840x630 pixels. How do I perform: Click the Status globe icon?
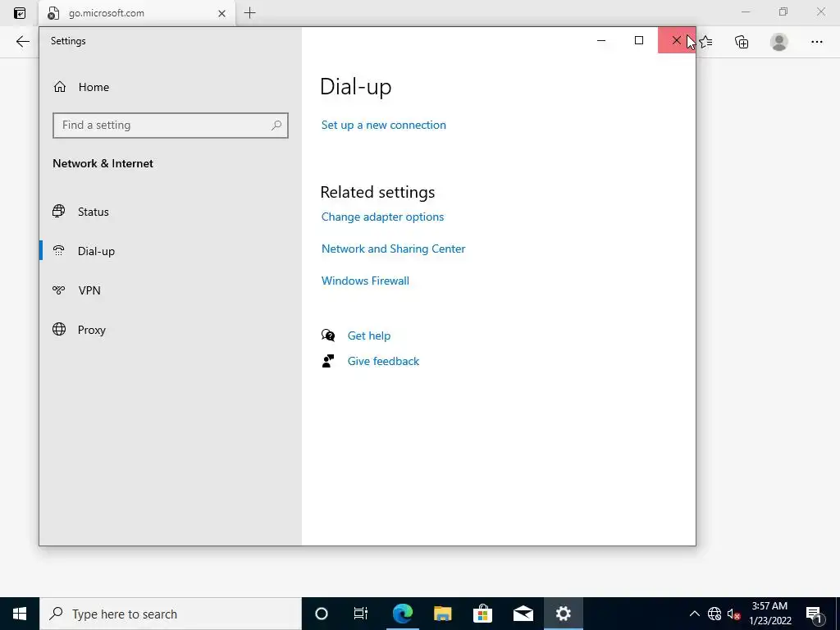tap(59, 211)
